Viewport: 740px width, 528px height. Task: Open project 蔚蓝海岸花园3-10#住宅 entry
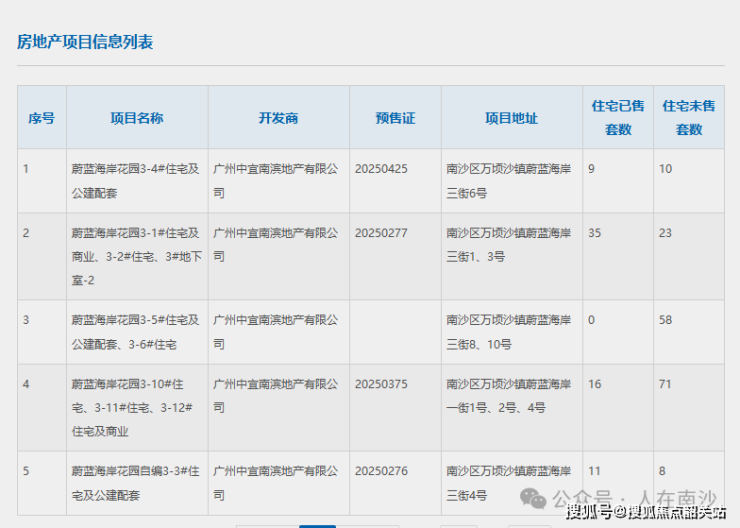click(x=133, y=408)
